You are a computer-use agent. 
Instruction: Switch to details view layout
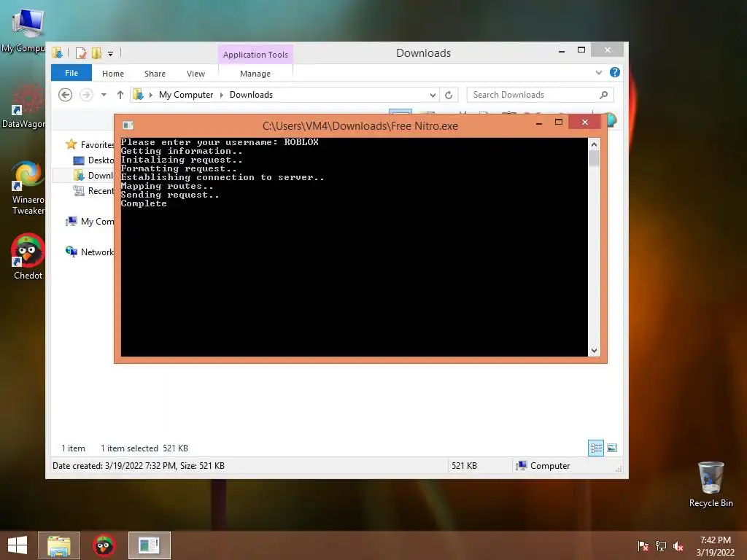pos(595,448)
